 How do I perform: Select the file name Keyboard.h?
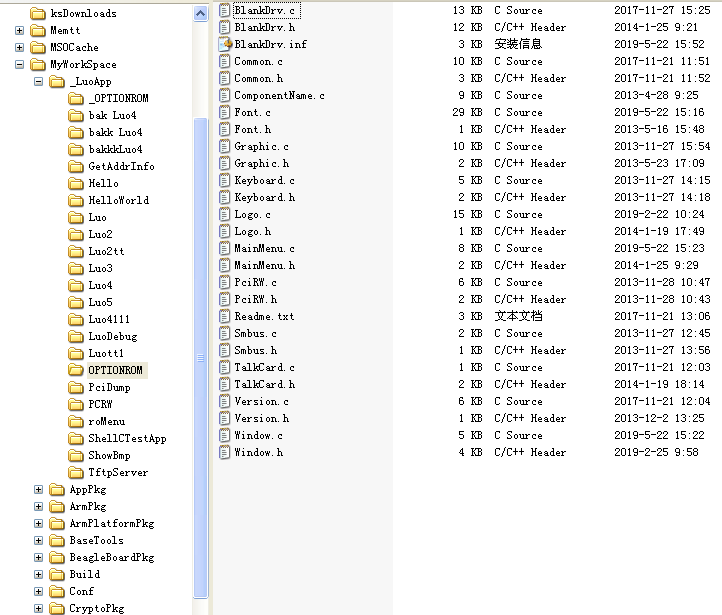coord(265,197)
